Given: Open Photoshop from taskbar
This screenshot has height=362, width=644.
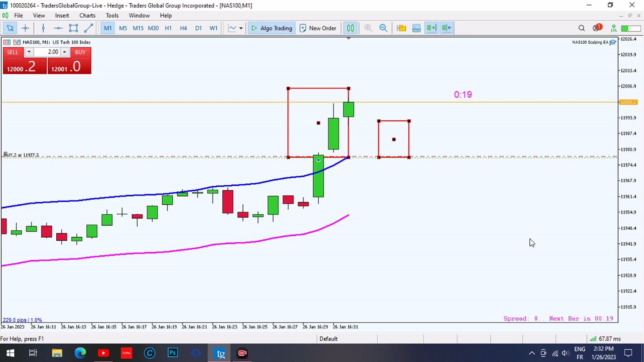Looking at the screenshot, I should pos(173,353).
